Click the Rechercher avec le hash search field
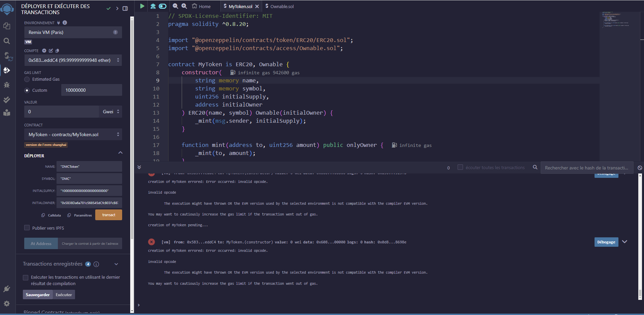Viewport: 644px width, 315px height. pyautogui.click(x=587, y=168)
